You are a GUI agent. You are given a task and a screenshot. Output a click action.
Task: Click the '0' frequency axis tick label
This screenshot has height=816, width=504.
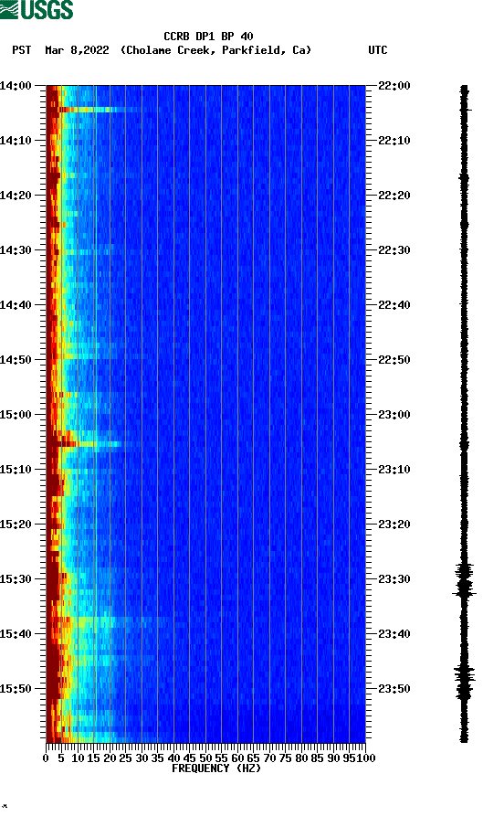46,758
